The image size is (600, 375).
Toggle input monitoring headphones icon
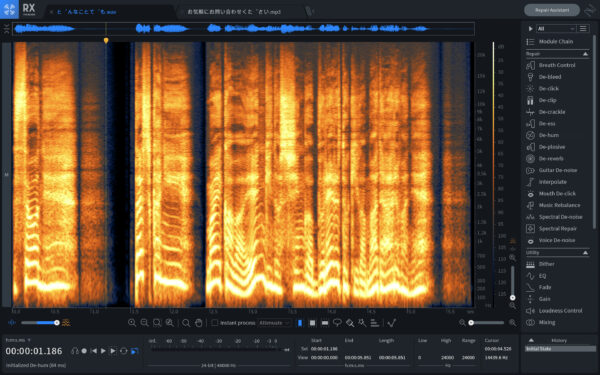coord(75,351)
